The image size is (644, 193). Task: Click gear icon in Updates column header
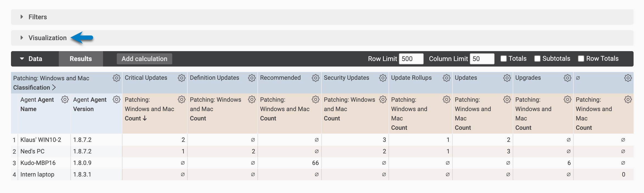(x=507, y=78)
